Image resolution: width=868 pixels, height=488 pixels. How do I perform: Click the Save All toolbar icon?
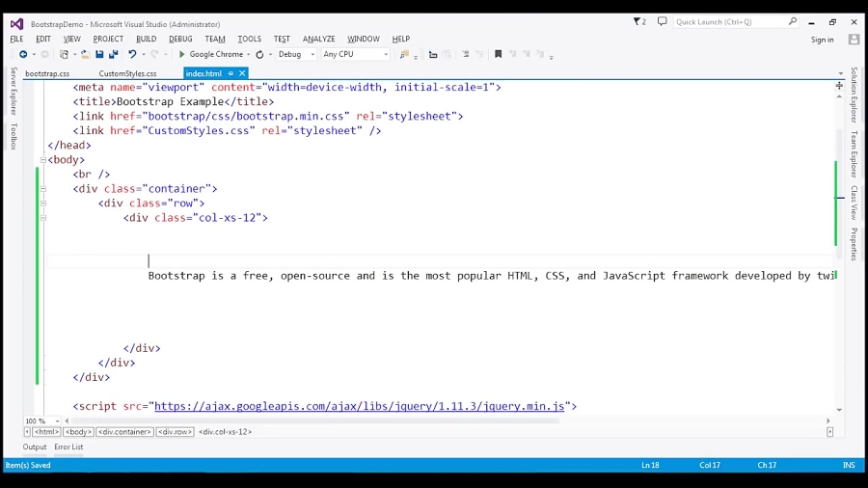[x=113, y=55]
